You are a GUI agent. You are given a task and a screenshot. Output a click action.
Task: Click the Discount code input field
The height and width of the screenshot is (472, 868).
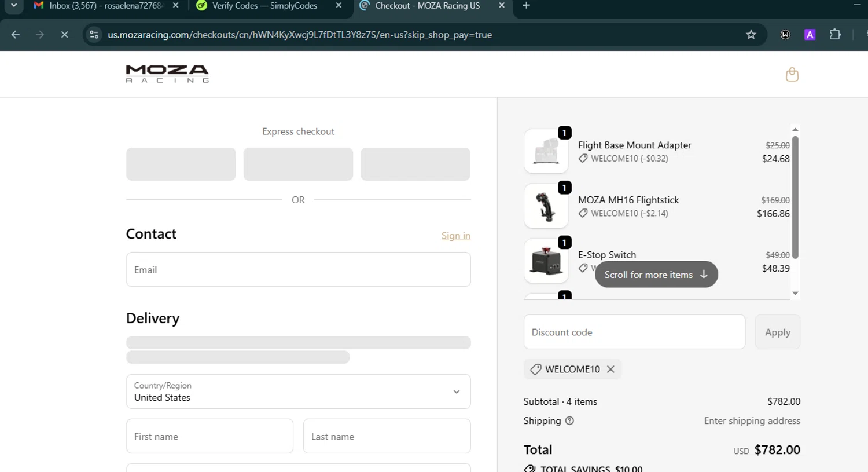634,332
